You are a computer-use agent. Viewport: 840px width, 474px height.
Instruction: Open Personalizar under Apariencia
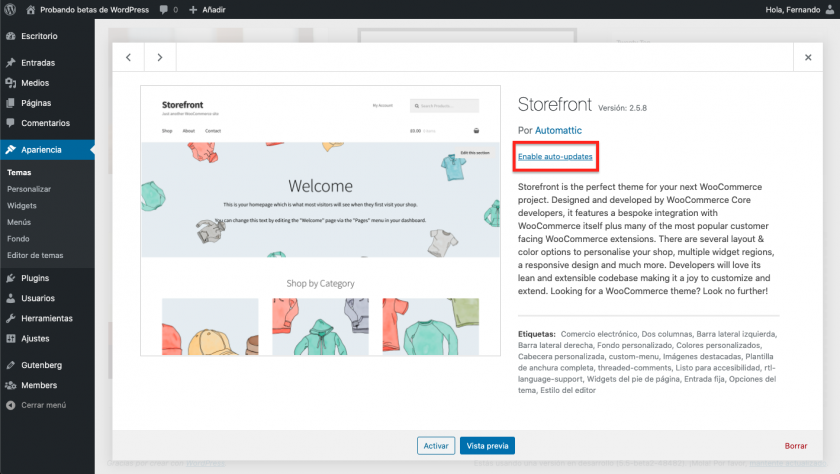(29, 188)
